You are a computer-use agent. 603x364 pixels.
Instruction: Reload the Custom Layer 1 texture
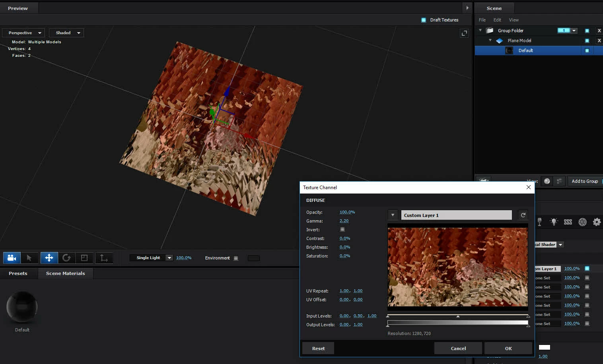pos(523,215)
